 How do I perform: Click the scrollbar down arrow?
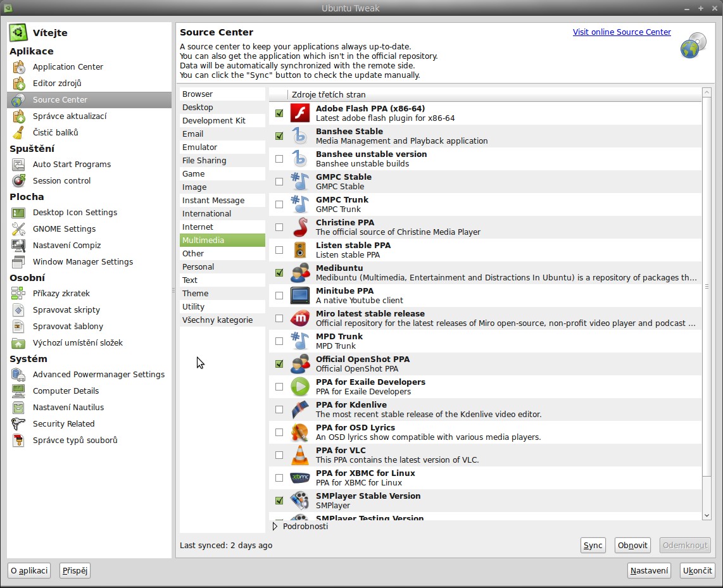coord(707,516)
